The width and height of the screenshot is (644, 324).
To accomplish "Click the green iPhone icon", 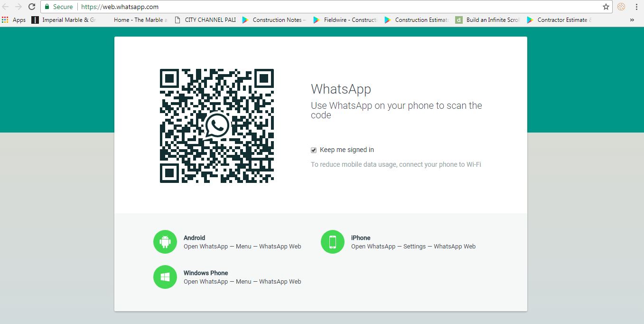I will (333, 242).
